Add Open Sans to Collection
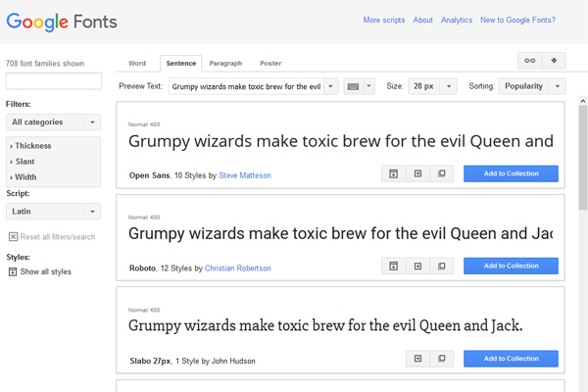The height and width of the screenshot is (392, 588). [x=511, y=173]
